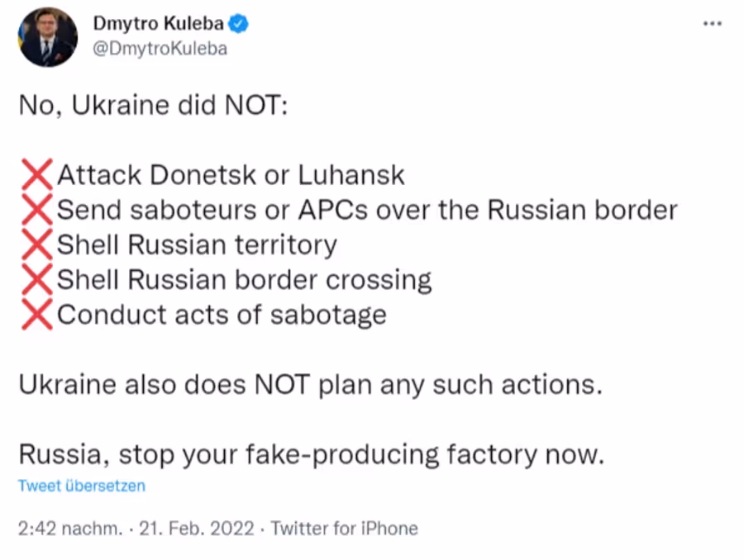Click red X beside Conduct acts of sabotage
744x560 pixels.
37,315
